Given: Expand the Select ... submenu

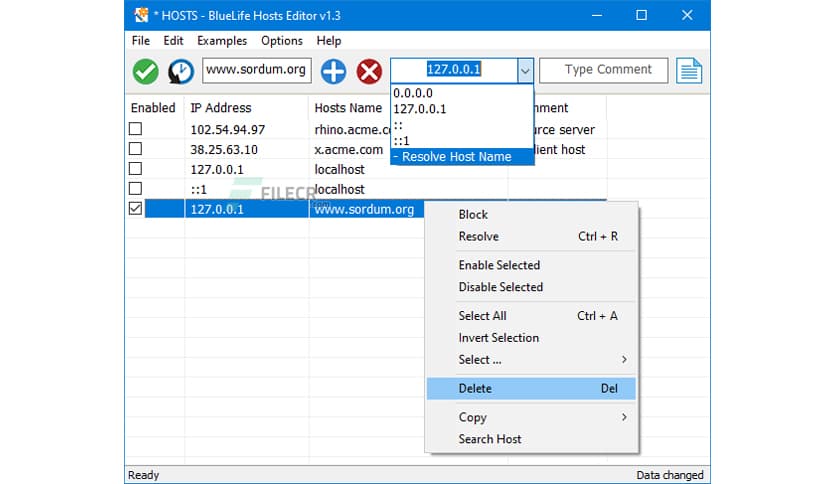Looking at the screenshot, I should click(531, 360).
